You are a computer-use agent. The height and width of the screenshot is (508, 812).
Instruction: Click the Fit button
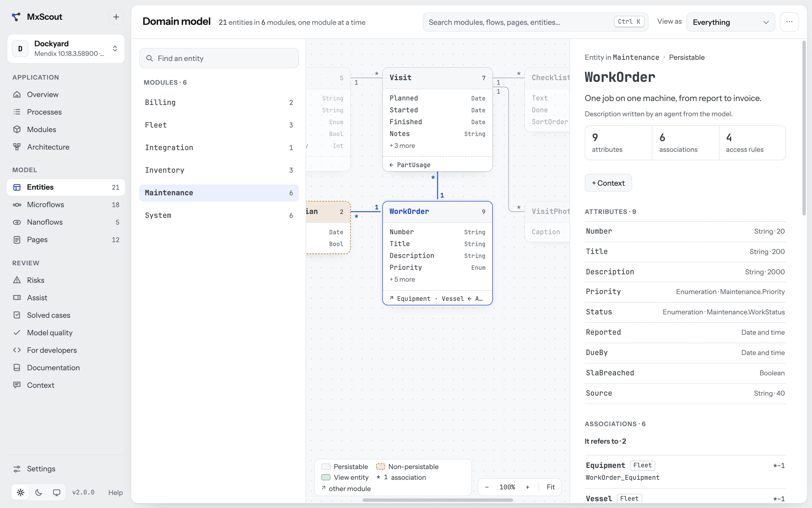click(551, 487)
